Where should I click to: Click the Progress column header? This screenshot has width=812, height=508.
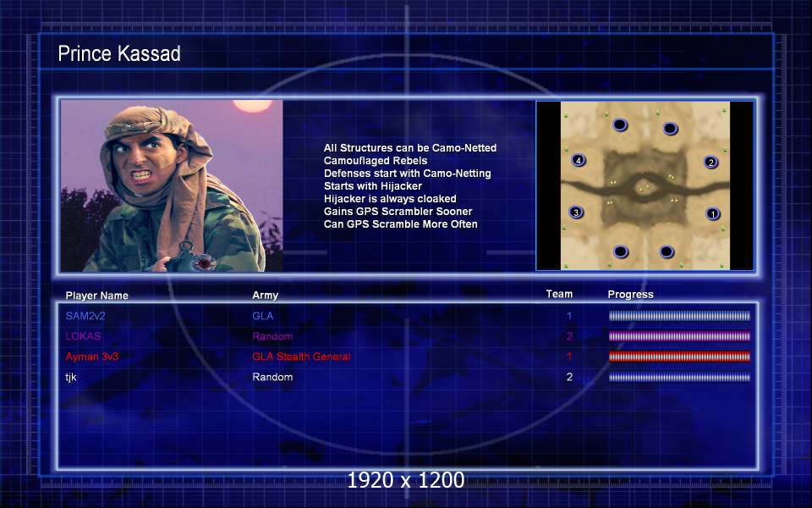tap(630, 295)
